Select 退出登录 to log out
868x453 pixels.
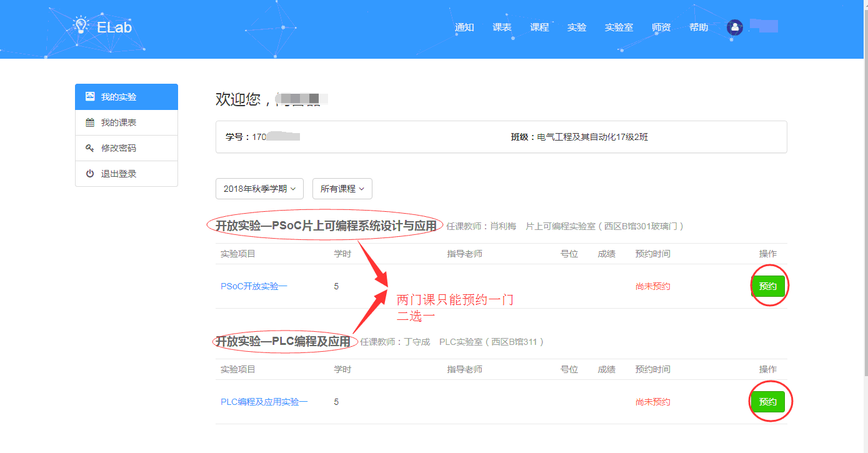(119, 173)
